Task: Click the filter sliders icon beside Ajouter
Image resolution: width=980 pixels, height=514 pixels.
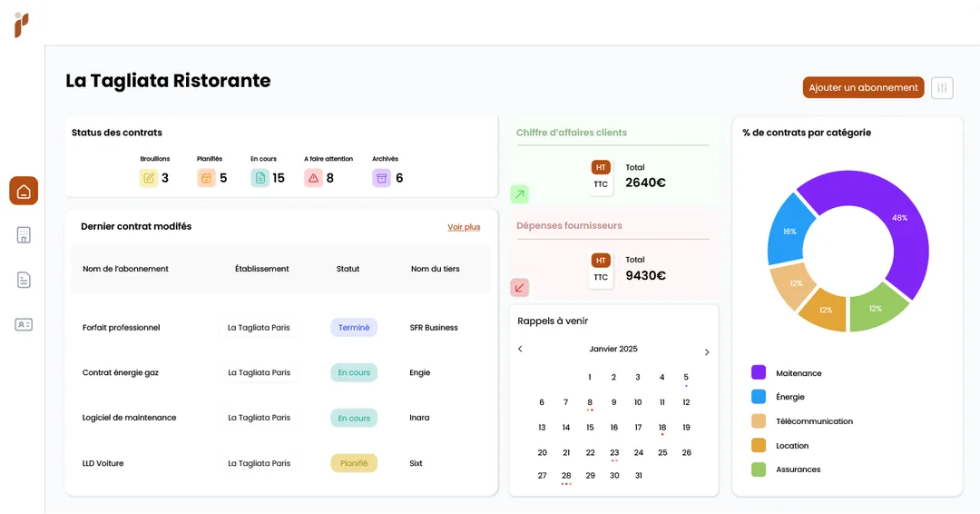Action: (942, 87)
